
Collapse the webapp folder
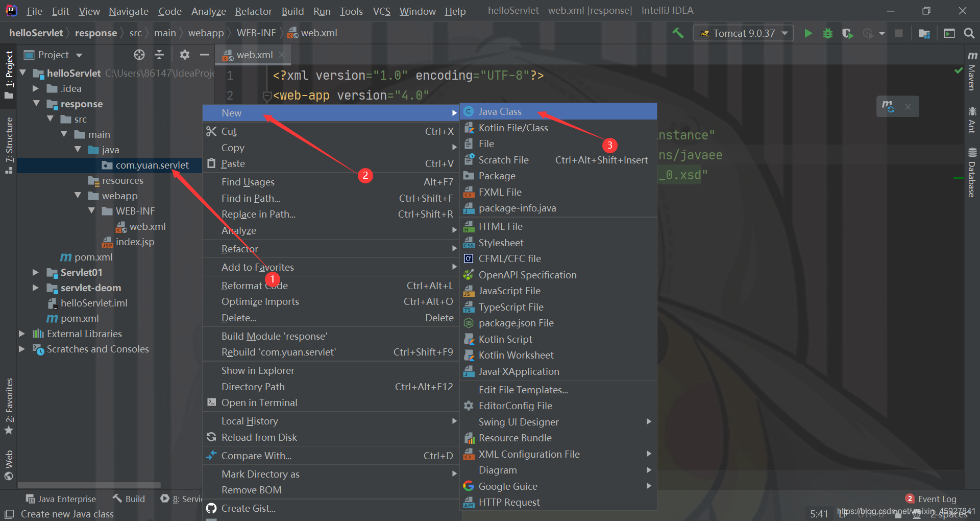(78, 196)
